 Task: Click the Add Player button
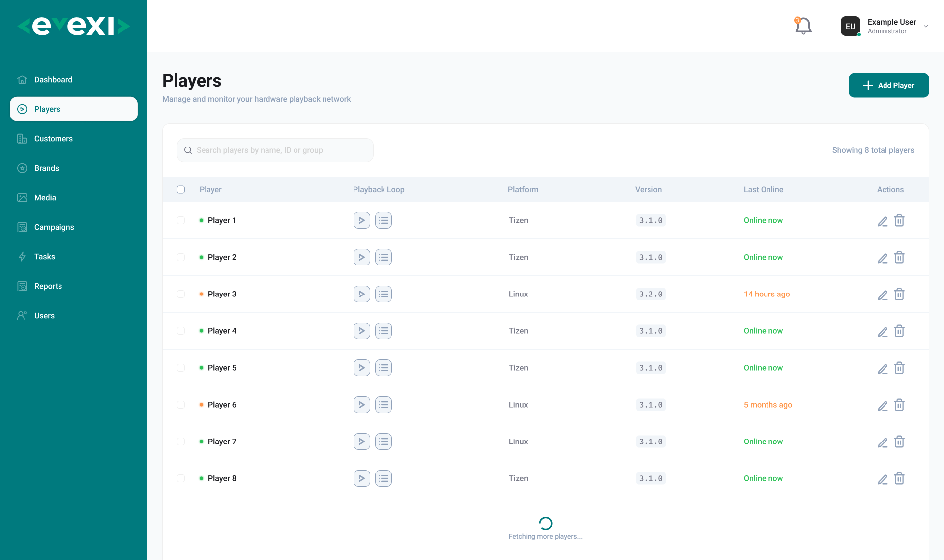[x=888, y=86]
